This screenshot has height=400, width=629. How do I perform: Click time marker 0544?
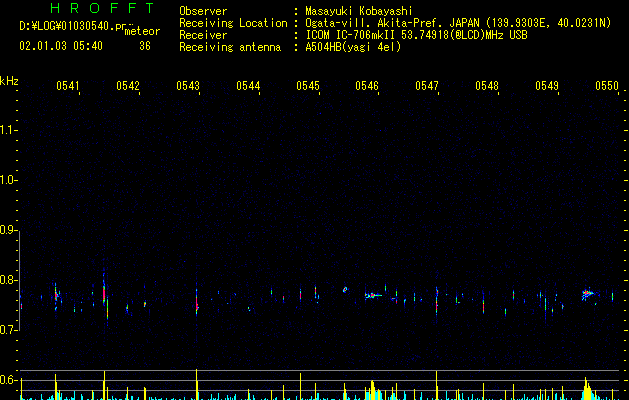pos(248,86)
